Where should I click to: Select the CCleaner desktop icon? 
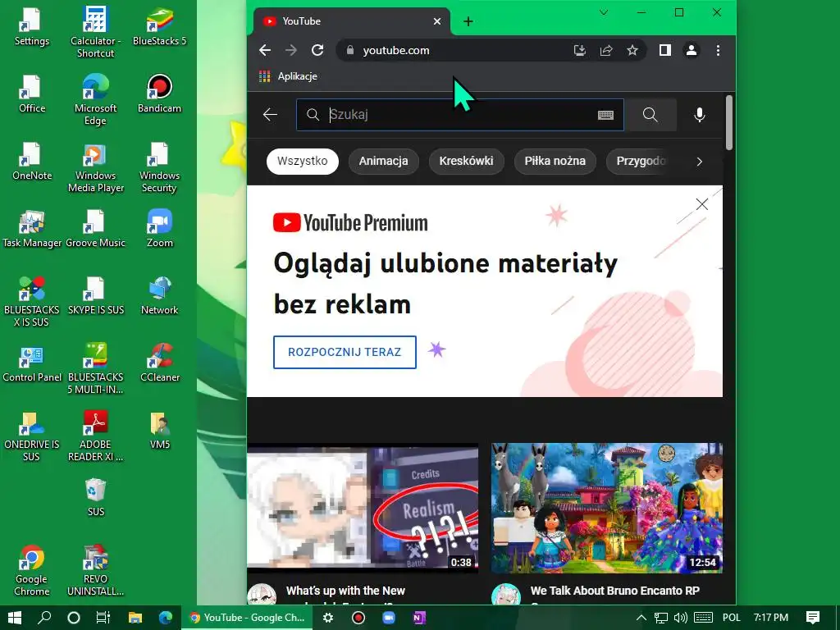(160, 363)
